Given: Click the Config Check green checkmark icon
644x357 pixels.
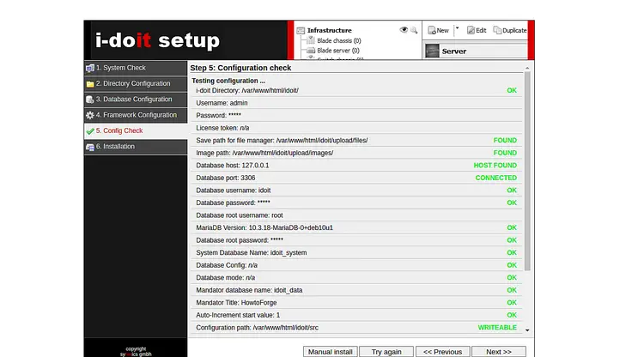Looking at the screenshot, I should pyautogui.click(x=90, y=131).
